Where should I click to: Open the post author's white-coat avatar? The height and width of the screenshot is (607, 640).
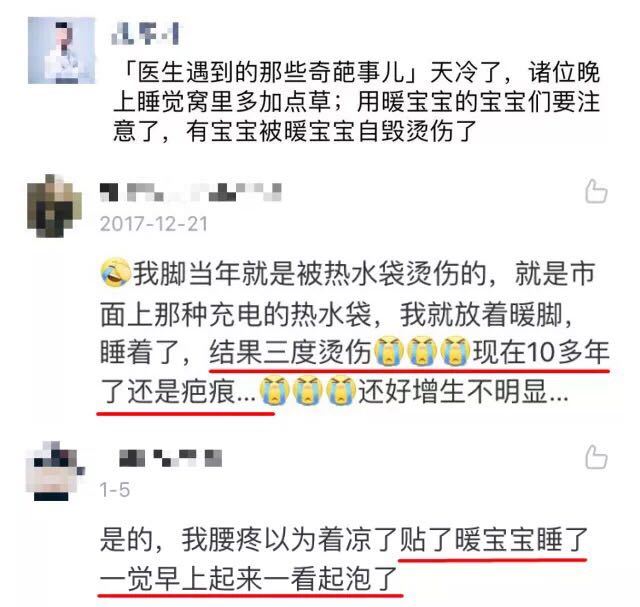pyautogui.click(x=61, y=51)
